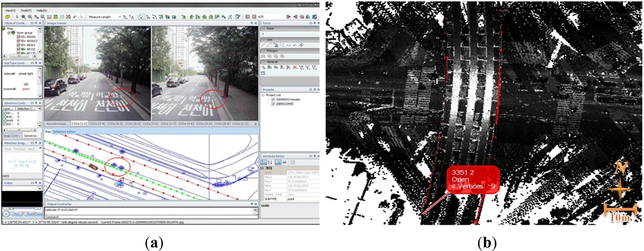The image size is (644, 251).
Task: Toggle the AD0022 layer checkbox
Action: 18,41
